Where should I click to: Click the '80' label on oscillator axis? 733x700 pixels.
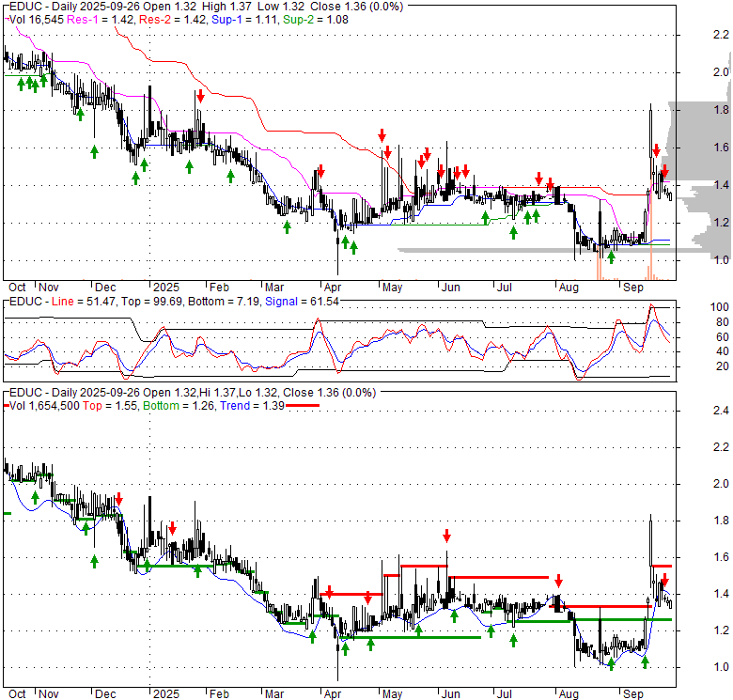pyautogui.click(x=723, y=322)
